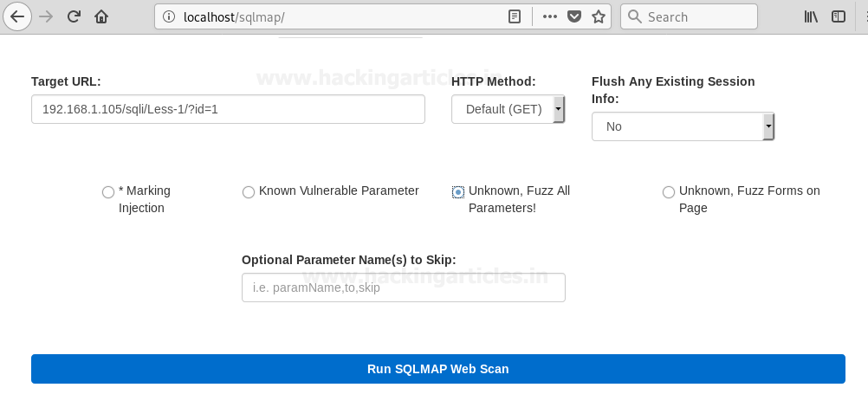Image resolution: width=868 pixels, height=420 pixels.
Task: Click the browser back arrow button
Action: pos(18,16)
